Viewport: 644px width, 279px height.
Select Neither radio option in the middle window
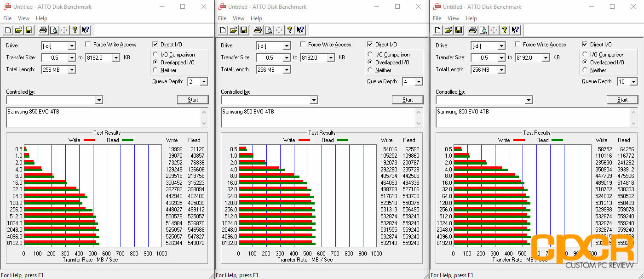pos(370,70)
